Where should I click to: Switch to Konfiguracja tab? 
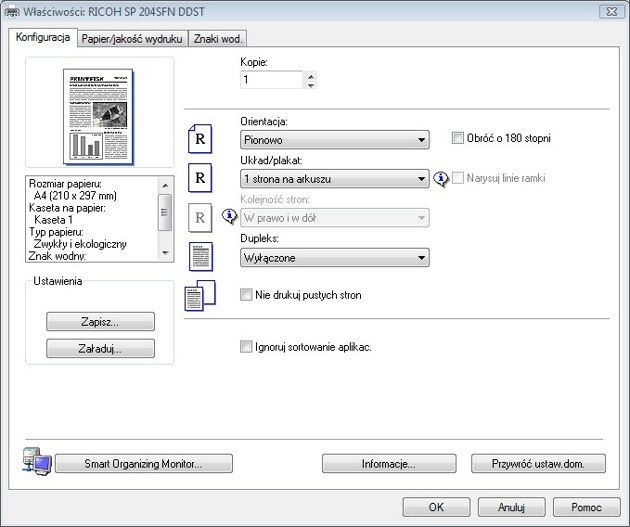43,37
